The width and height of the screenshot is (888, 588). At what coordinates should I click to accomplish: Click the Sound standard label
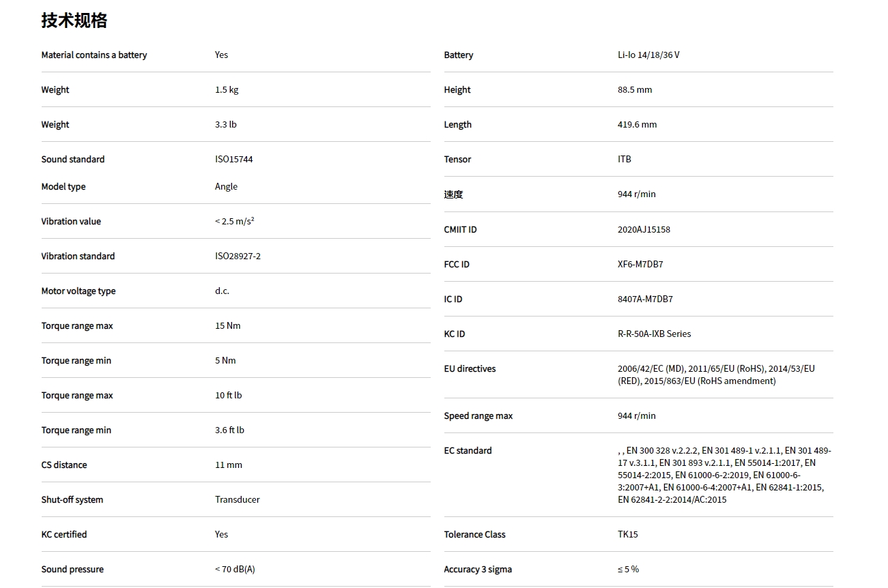pos(73,160)
